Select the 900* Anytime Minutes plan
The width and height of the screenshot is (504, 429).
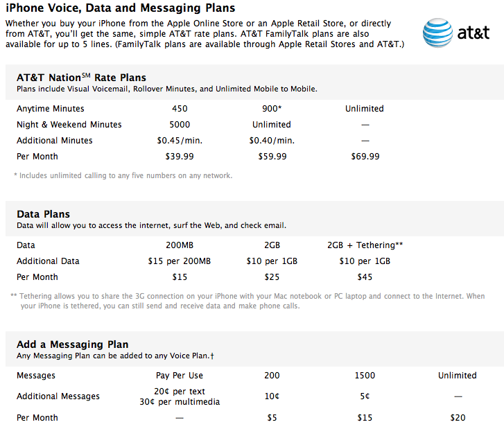point(272,109)
